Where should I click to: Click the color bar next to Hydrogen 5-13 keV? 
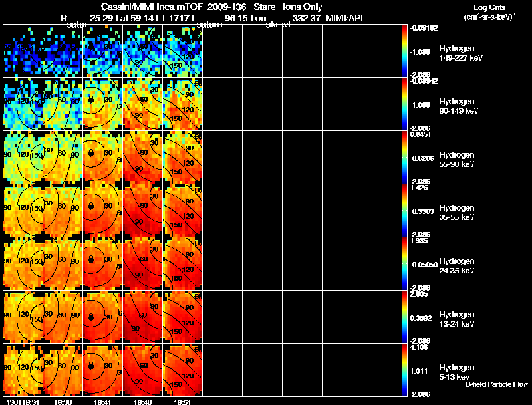[x=406, y=370]
